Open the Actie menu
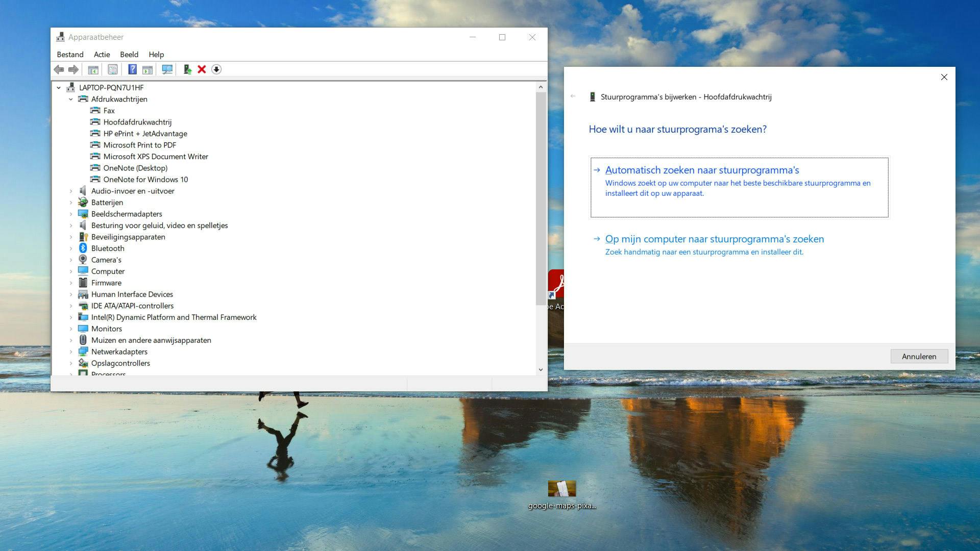Screen dimensions: 980x551 click(102, 55)
